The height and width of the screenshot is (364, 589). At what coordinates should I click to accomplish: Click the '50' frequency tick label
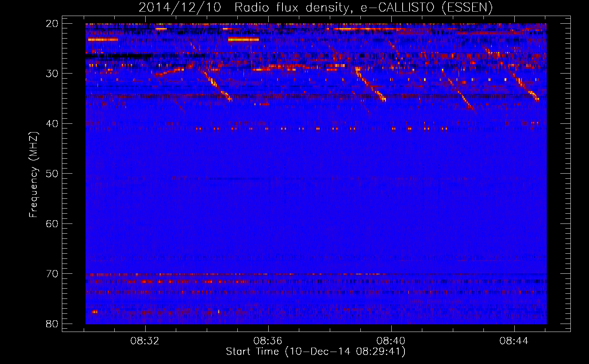[x=52, y=174]
